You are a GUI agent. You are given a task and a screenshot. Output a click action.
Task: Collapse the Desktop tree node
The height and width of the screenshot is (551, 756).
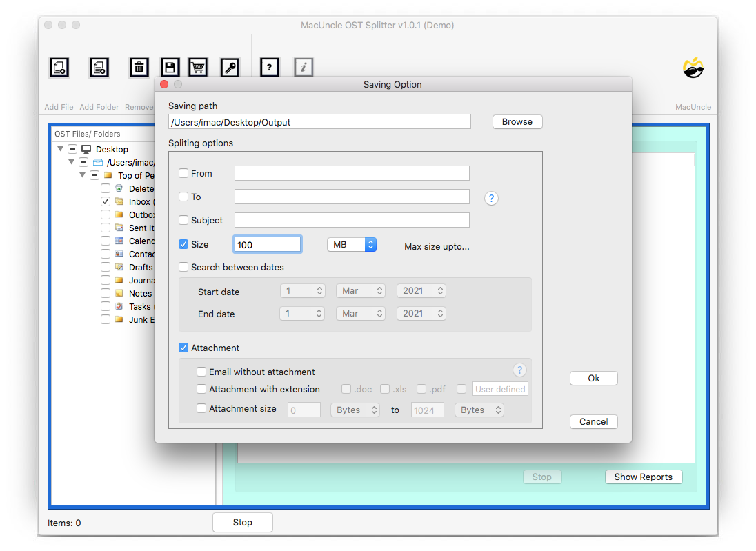61,149
